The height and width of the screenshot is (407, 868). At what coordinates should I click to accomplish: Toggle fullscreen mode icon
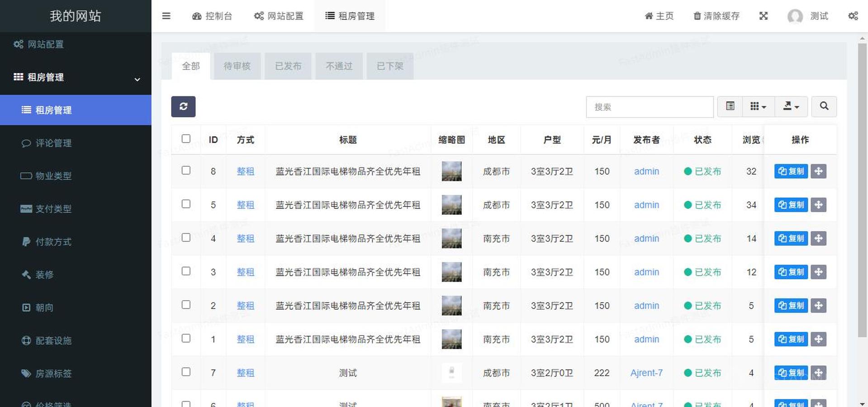pyautogui.click(x=764, y=16)
